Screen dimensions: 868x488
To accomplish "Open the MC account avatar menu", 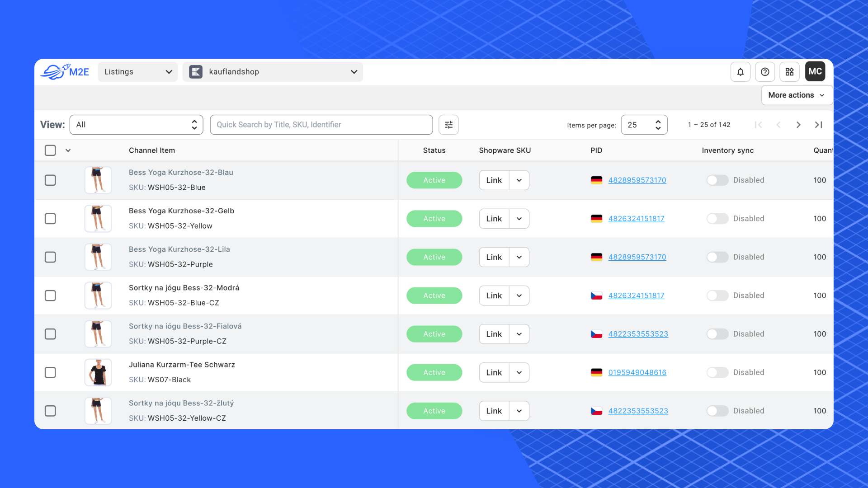I will point(815,71).
